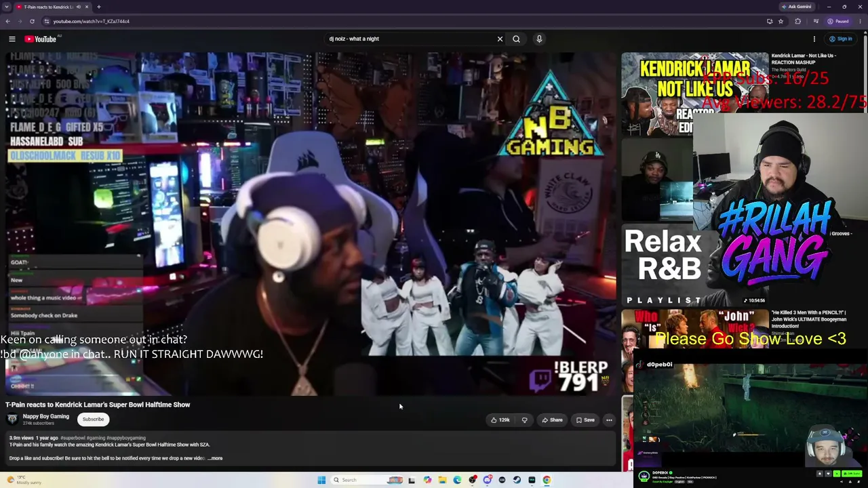Open the #superbowl hashtag link
Image resolution: width=868 pixels, height=488 pixels.
(73, 438)
